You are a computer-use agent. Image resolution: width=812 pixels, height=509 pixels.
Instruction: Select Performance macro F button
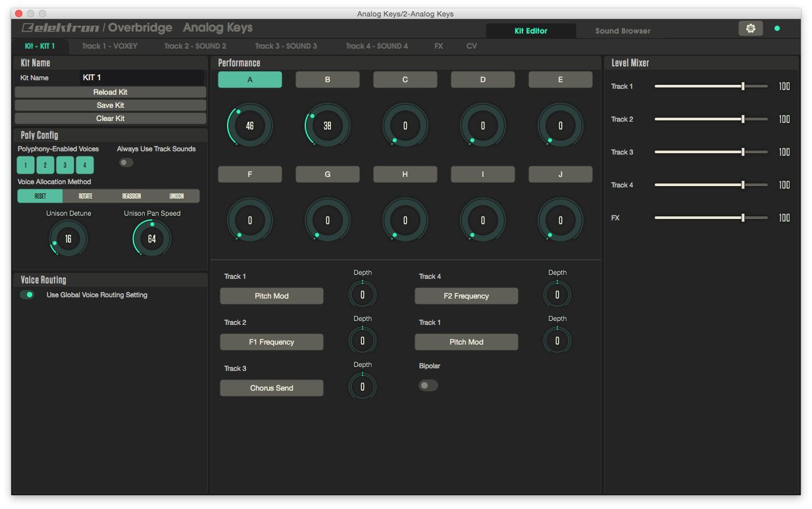coord(250,174)
